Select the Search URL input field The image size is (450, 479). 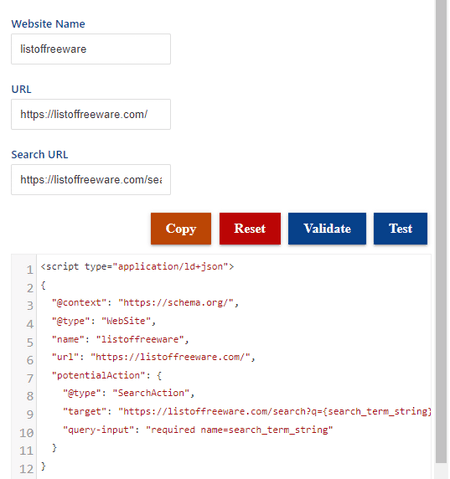[91, 180]
